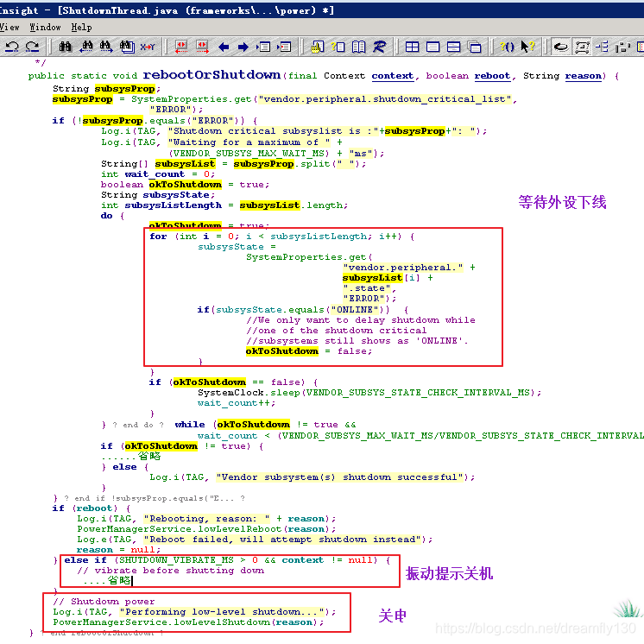Click Lookup References question-mark page icon
The width and height of the screenshot is (644, 644).
(338, 47)
